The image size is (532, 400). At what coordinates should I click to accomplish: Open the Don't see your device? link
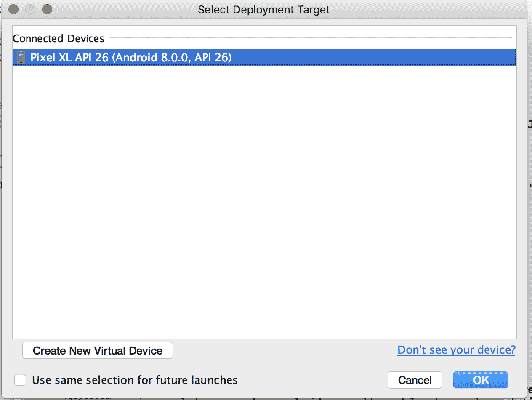(456, 350)
